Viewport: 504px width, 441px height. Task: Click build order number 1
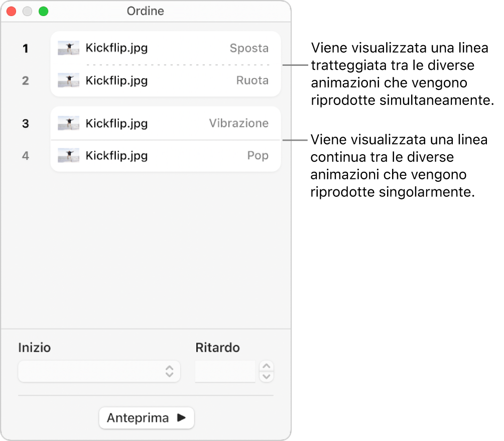tap(26, 49)
